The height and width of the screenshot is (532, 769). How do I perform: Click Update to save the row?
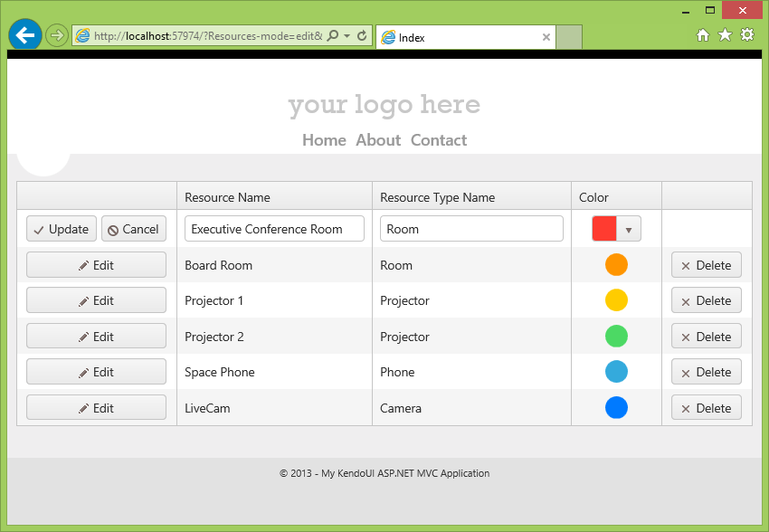click(x=62, y=229)
